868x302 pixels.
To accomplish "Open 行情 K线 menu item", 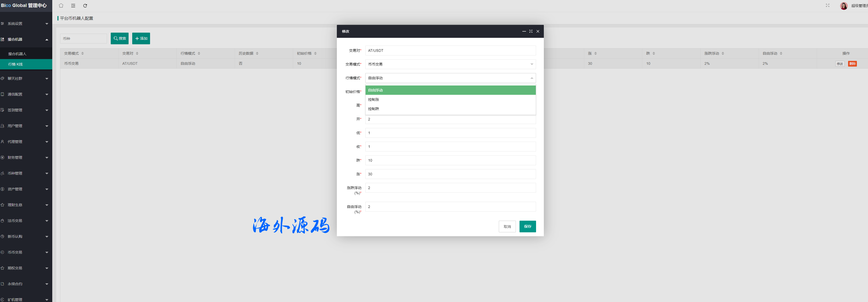I will [16, 64].
